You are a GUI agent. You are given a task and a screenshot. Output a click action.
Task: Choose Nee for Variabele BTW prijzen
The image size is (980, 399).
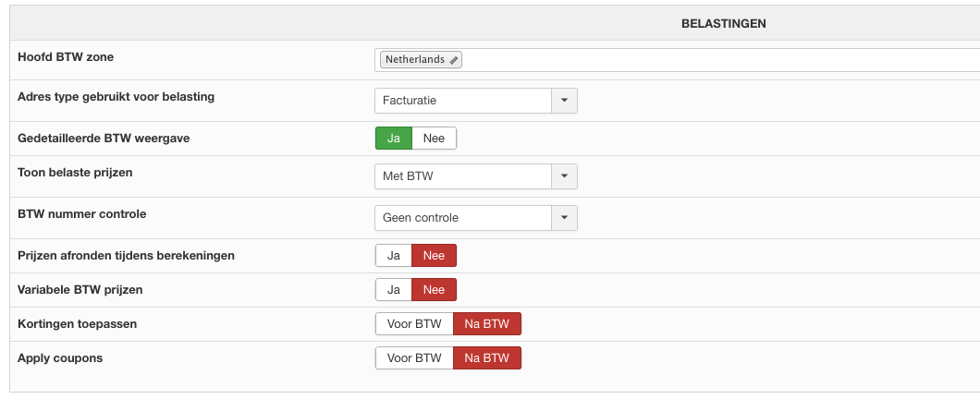pos(434,290)
